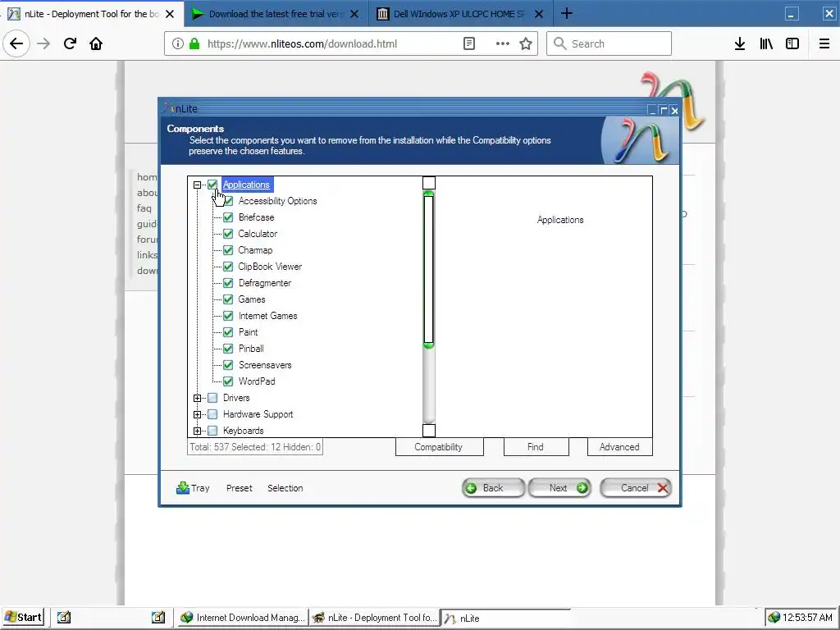Open the Windows Start menu
840x630 pixels.
point(23,617)
